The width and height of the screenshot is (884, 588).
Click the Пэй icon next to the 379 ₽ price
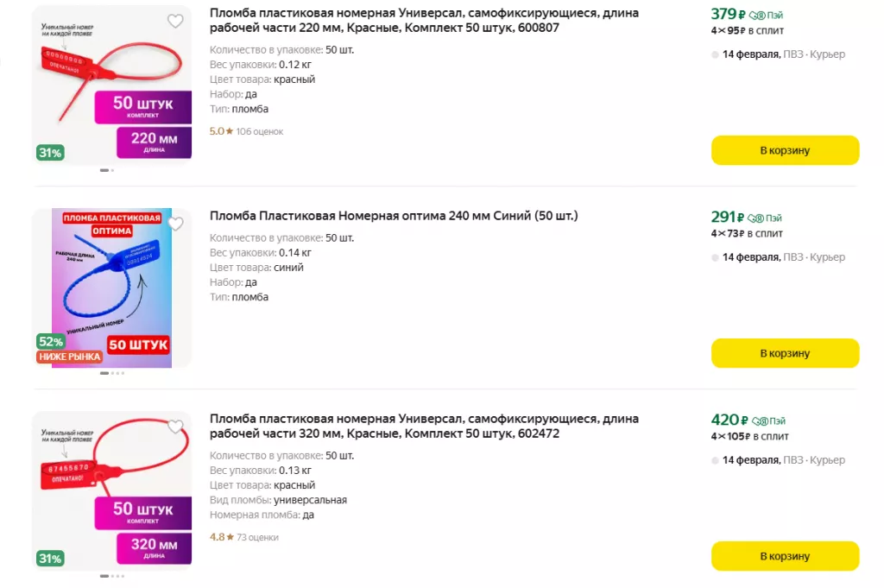(756, 16)
